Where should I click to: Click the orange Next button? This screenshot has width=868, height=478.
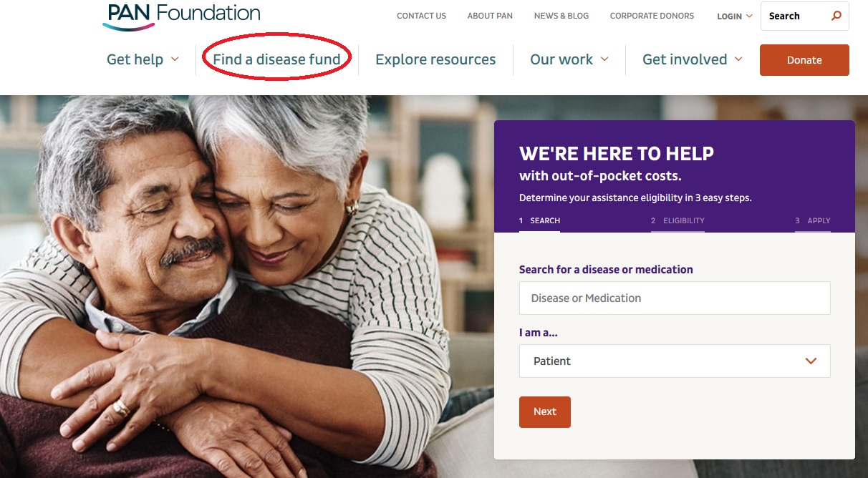click(545, 412)
